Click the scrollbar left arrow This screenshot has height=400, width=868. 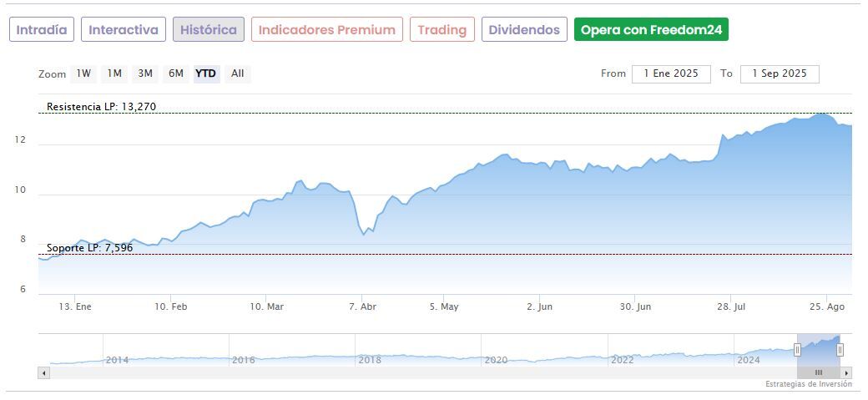43,372
